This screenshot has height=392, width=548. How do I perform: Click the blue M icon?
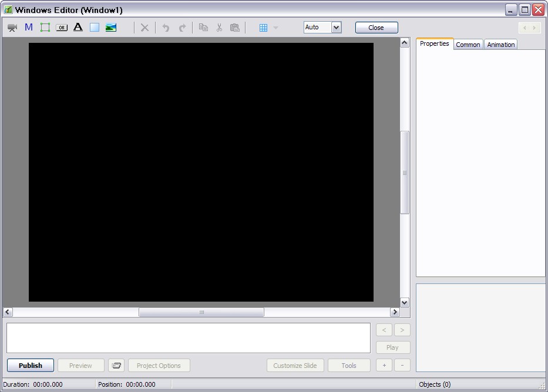click(x=29, y=27)
